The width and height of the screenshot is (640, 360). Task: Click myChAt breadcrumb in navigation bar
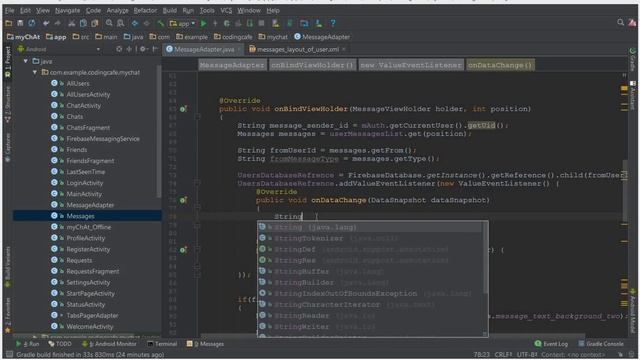click(x=24, y=37)
